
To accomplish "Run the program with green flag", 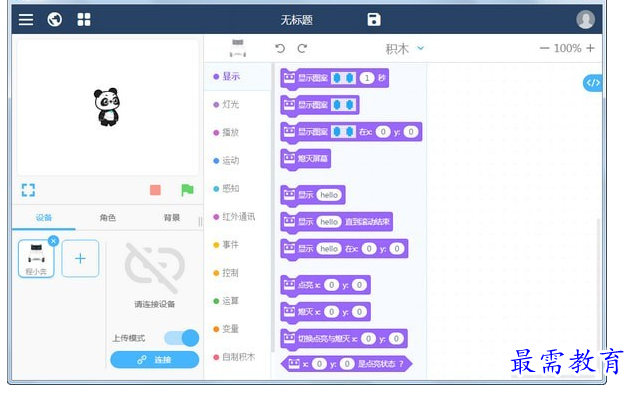I will 187,190.
